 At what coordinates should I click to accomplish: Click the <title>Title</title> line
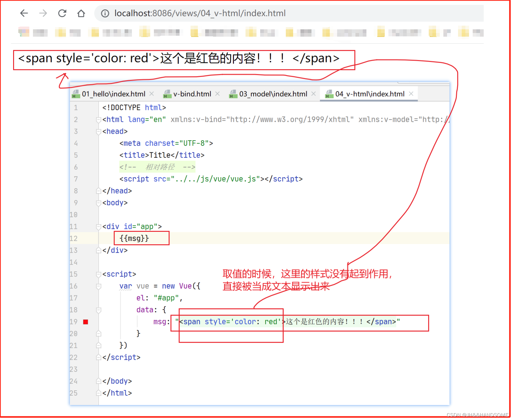[162, 155]
